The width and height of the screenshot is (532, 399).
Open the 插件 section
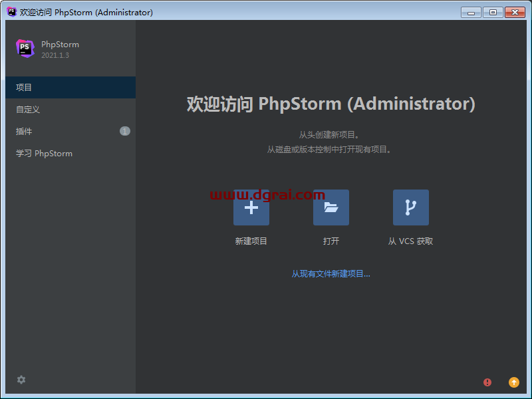click(23, 131)
